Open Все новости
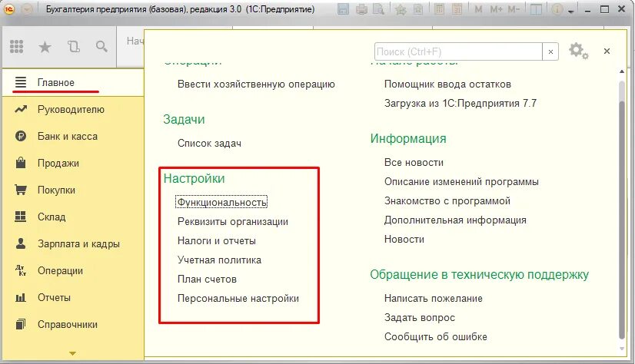 point(414,163)
